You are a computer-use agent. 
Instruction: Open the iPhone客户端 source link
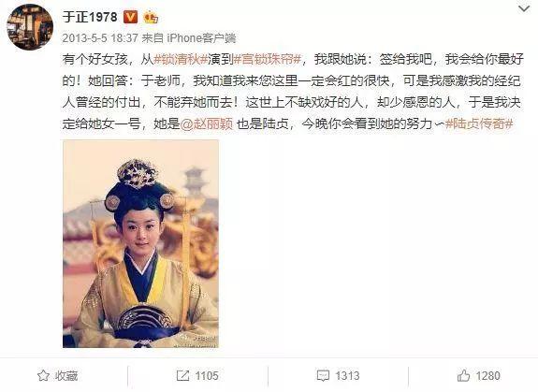(201, 37)
